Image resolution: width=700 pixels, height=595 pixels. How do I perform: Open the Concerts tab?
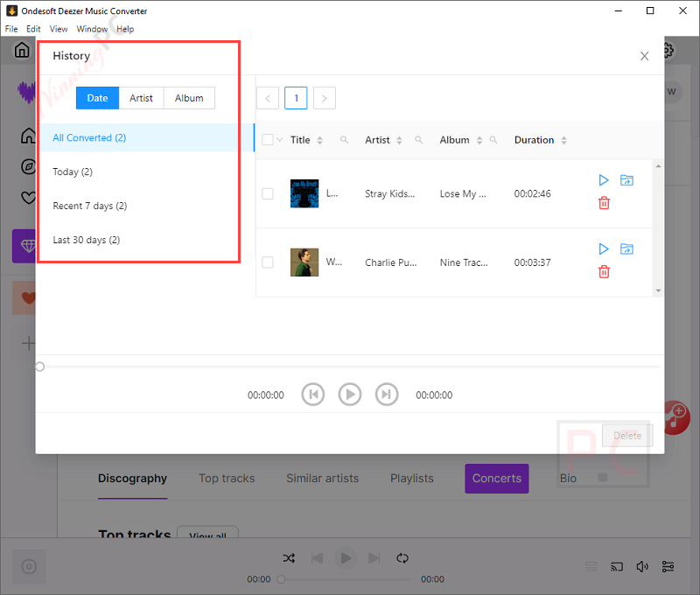496,479
